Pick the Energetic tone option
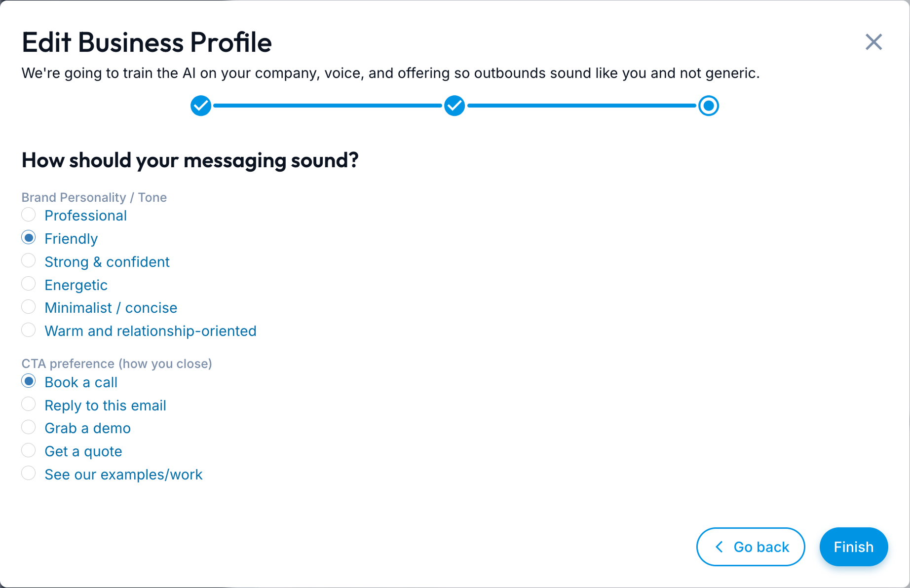 point(29,284)
